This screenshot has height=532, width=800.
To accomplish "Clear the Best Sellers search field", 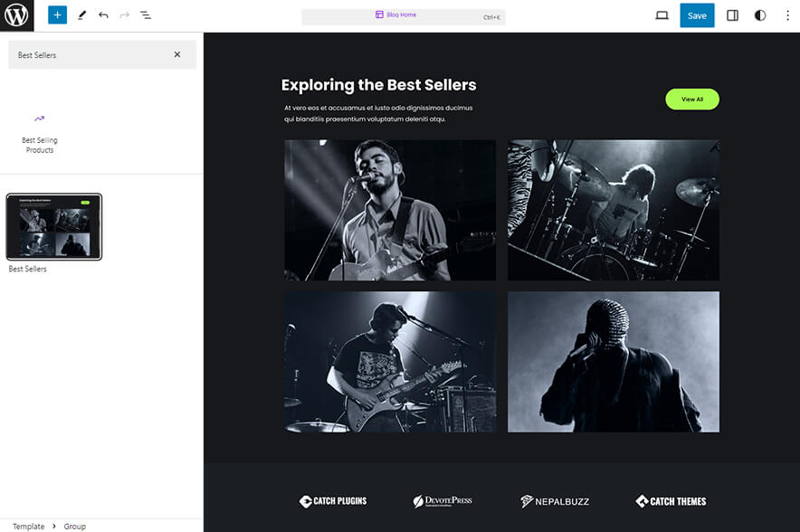I will [179, 54].
